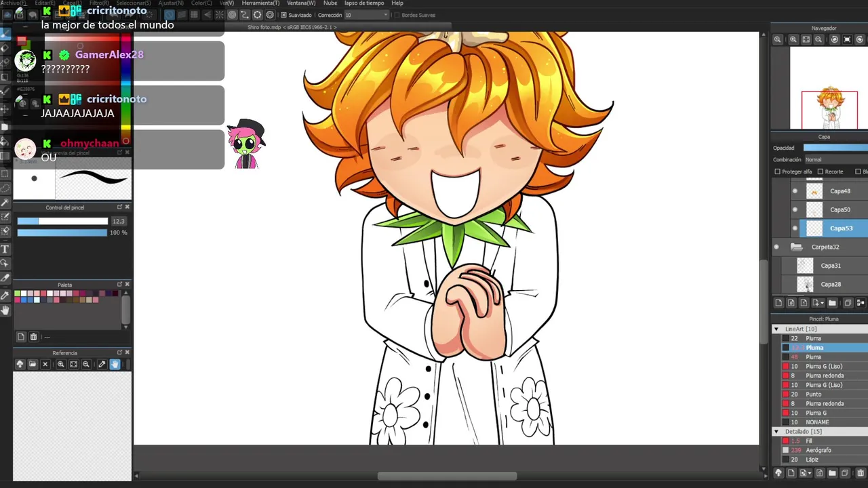
Task: Open the add-brush dropdown in Pincel panel
Action: click(x=809, y=473)
